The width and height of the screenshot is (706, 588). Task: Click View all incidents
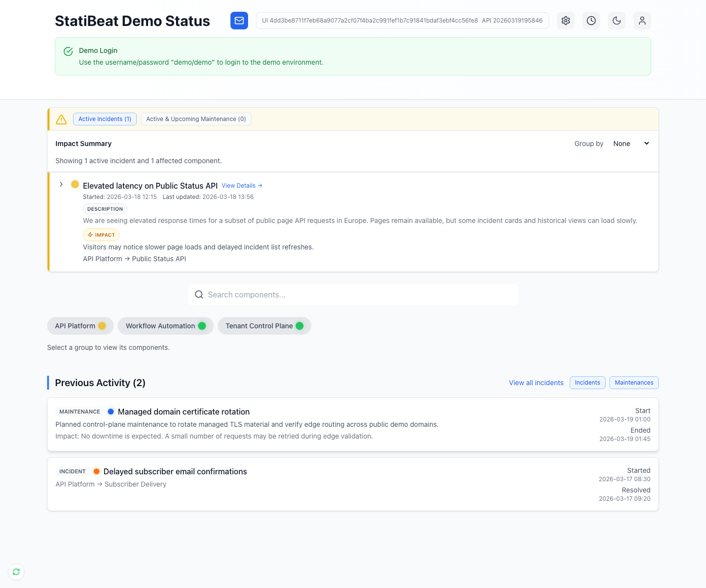click(536, 383)
